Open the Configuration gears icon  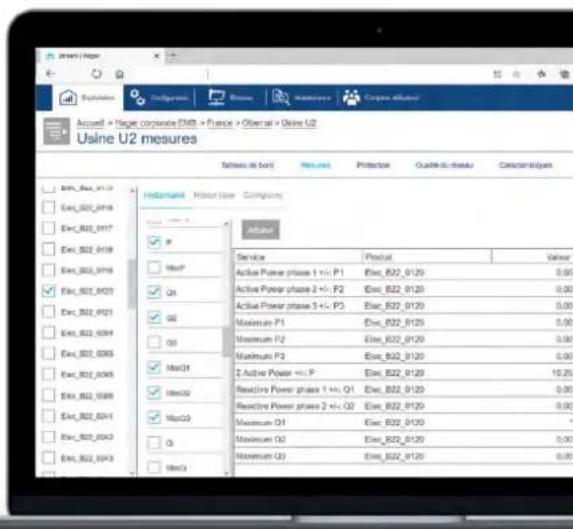coord(138,98)
